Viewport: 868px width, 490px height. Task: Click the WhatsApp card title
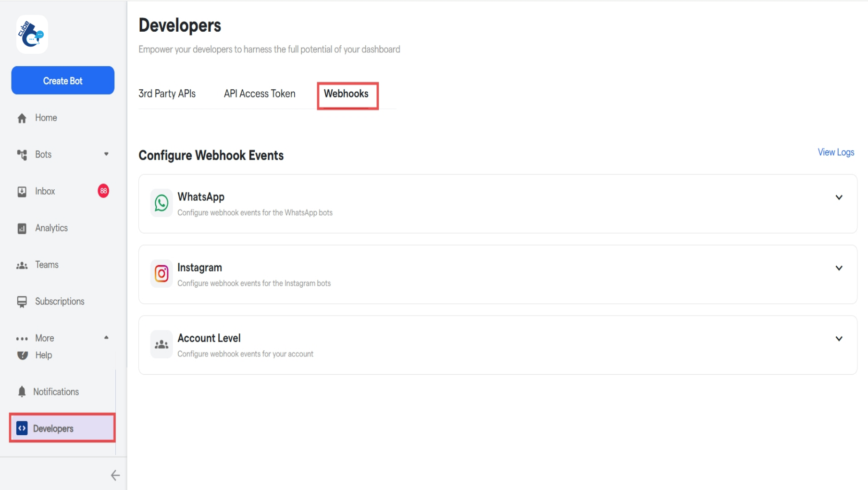click(201, 197)
